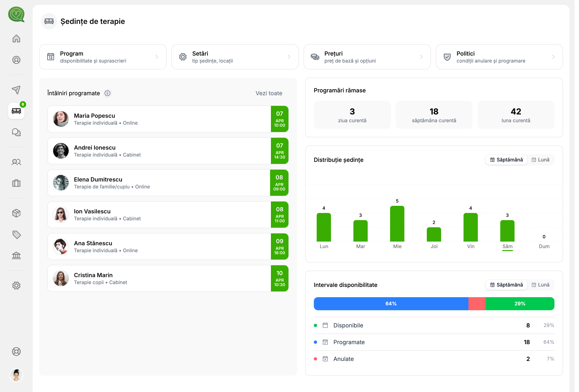Screen dimensions: 579x392
Task: Switch Intervale disponibilitate to Lună
Action: [x=540, y=285]
